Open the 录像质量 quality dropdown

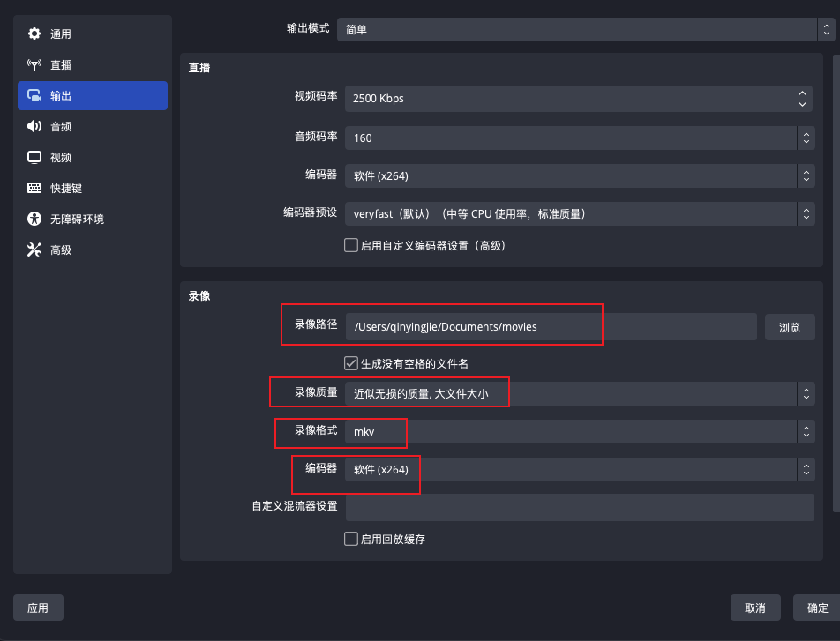click(580, 391)
